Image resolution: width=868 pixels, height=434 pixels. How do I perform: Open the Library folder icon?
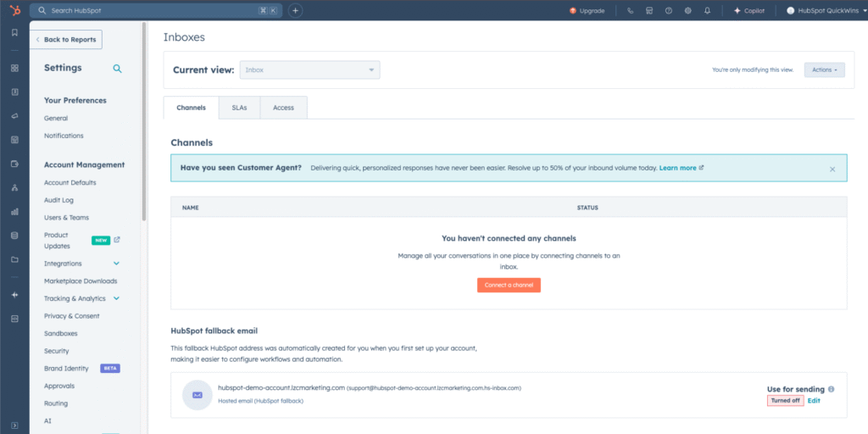click(15, 259)
